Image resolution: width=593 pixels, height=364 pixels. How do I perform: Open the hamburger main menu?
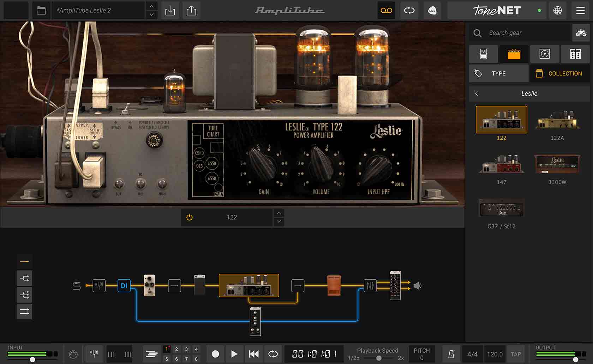coord(580,10)
